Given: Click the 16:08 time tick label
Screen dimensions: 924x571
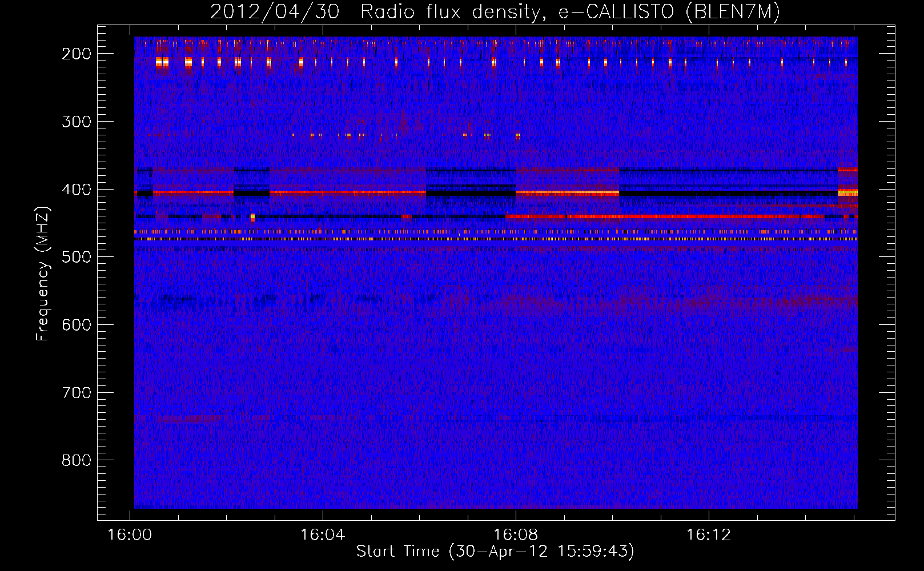Looking at the screenshot, I should pyautogui.click(x=516, y=534).
